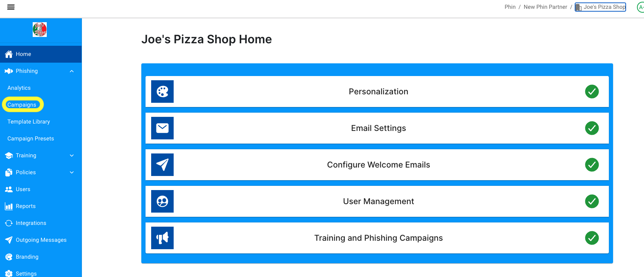The width and height of the screenshot is (644, 277).
Task: Collapse the Phishing section chevron
Action: (72, 71)
